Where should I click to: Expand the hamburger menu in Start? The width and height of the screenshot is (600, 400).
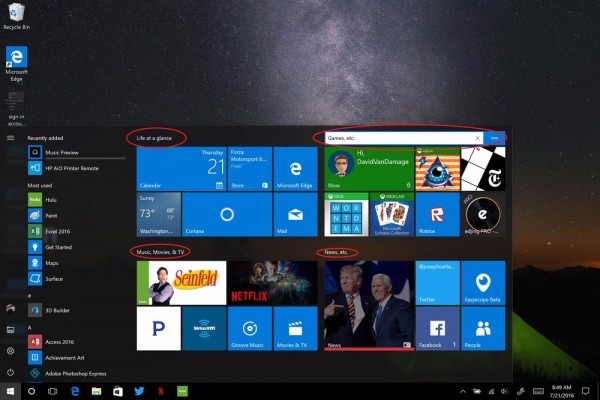pyautogui.click(x=10, y=138)
